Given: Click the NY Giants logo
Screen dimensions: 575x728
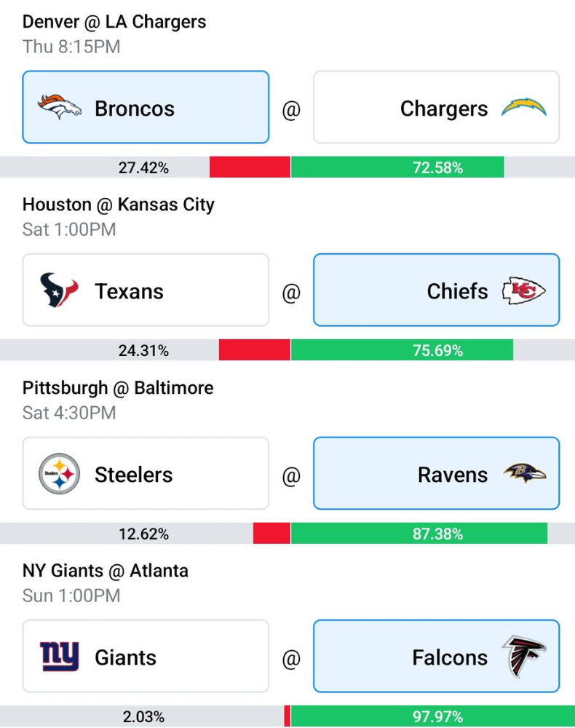Looking at the screenshot, I should (x=60, y=657).
